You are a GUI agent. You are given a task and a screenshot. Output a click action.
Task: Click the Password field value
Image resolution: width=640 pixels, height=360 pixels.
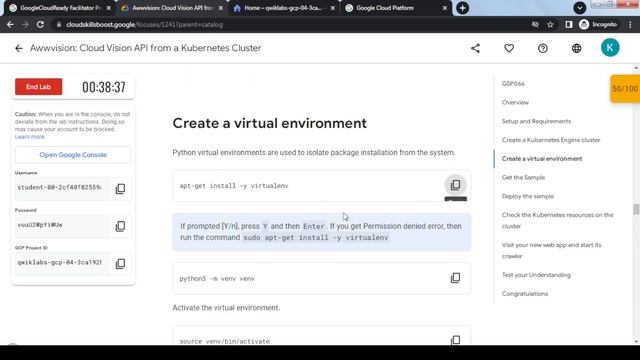point(62,225)
